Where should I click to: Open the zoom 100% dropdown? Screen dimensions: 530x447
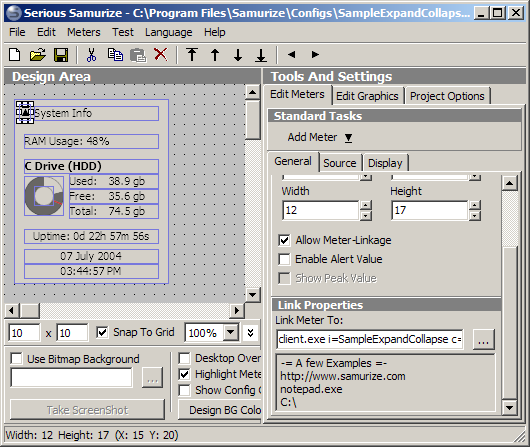(231, 332)
